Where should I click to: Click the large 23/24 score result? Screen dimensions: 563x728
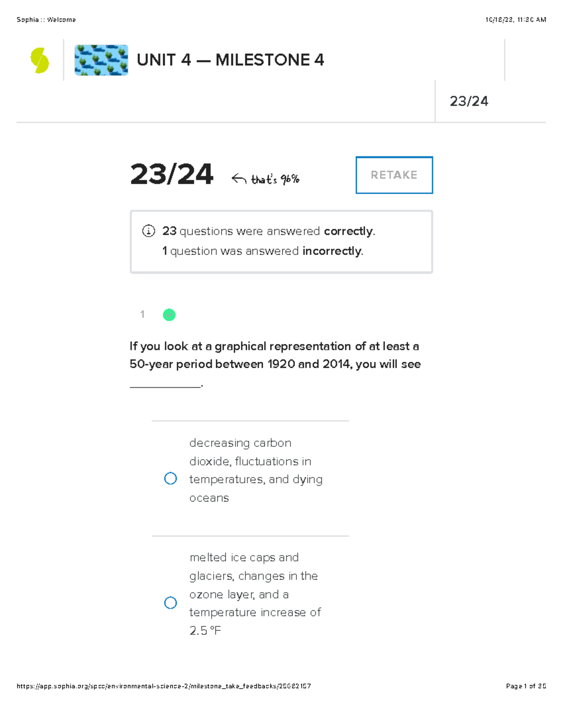172,174
